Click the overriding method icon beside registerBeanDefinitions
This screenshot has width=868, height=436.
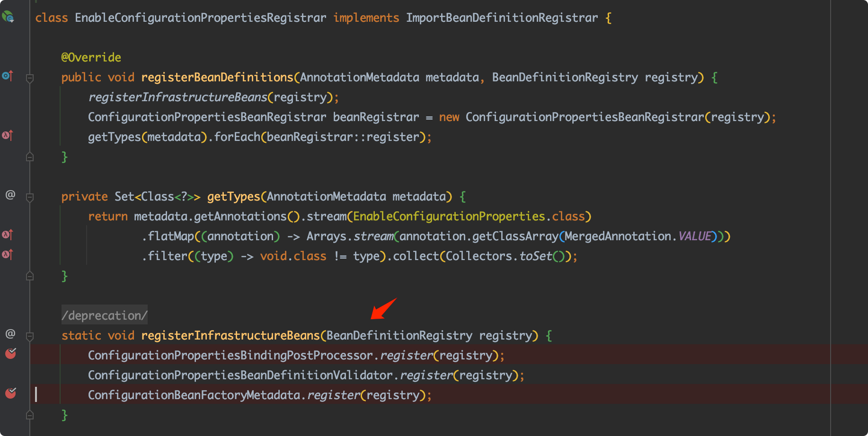pos(7,76)
